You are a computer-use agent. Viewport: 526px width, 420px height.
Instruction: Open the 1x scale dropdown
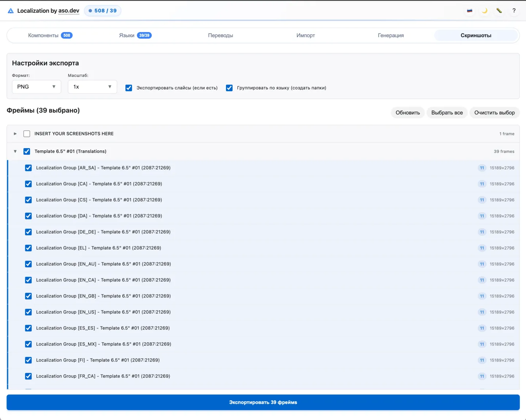tap(92, 87)
